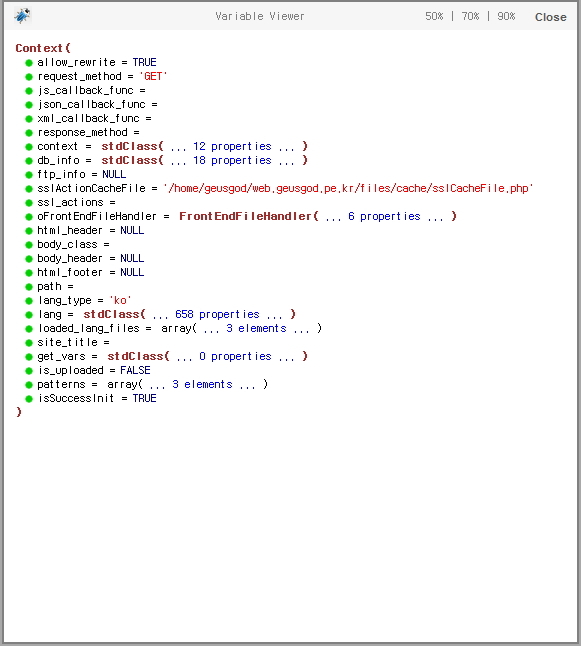This screenshot has width=581, height=646.
Task: Expand db_info stdClass 18 properties
Action: coord(204,161)
